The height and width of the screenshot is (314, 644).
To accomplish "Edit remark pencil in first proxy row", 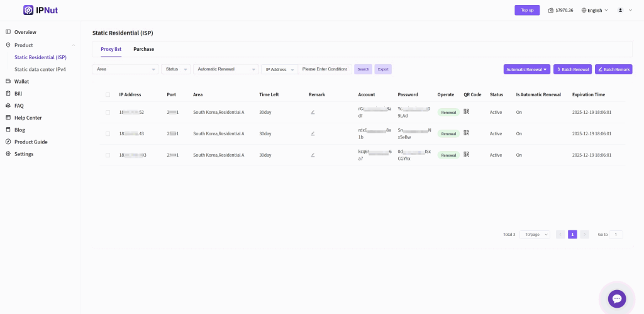I will point(313,112).
